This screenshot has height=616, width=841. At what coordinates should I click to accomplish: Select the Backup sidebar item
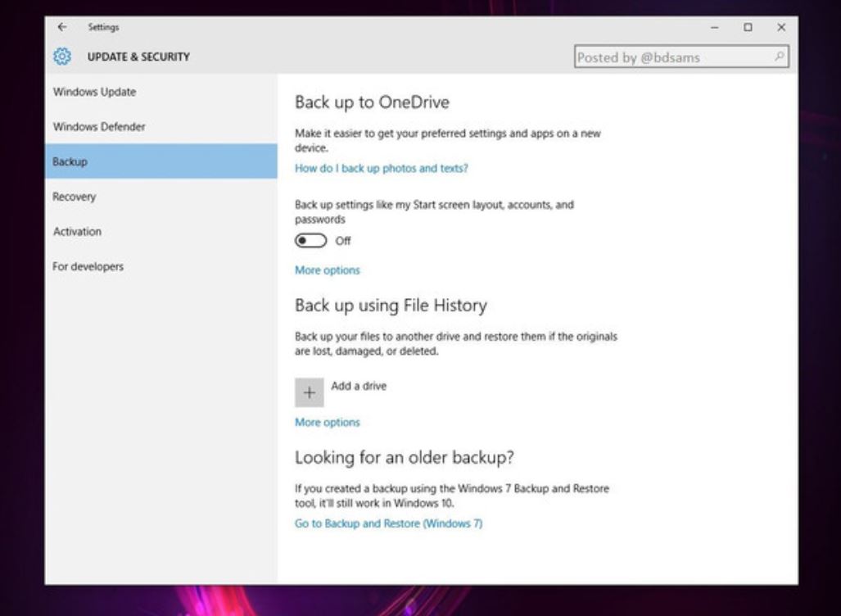click(161, 161)
